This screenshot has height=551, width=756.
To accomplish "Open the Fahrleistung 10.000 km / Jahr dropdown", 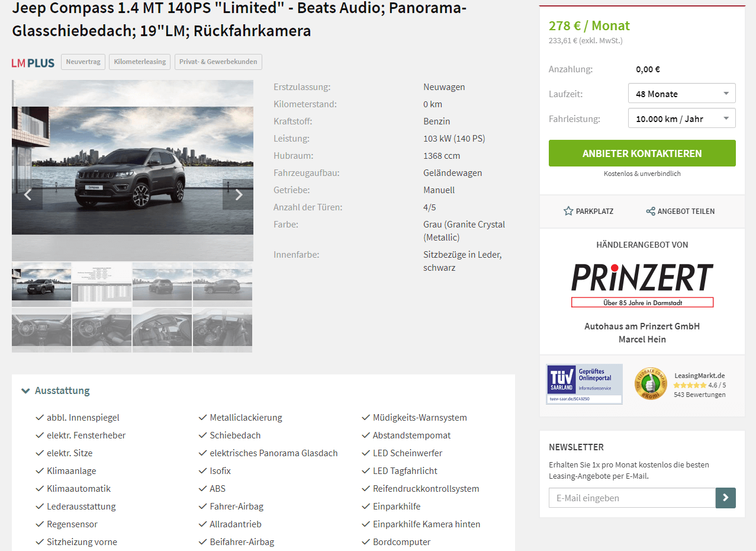I will coord(682,118).
